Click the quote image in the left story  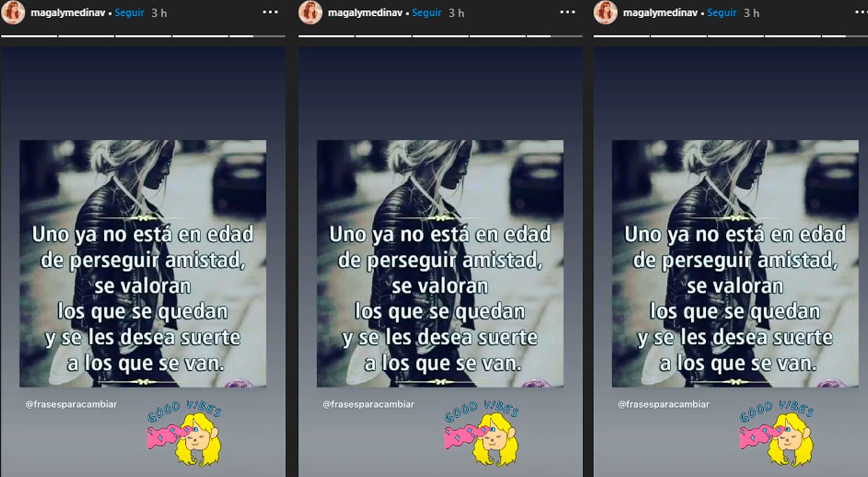coord(142,264)
